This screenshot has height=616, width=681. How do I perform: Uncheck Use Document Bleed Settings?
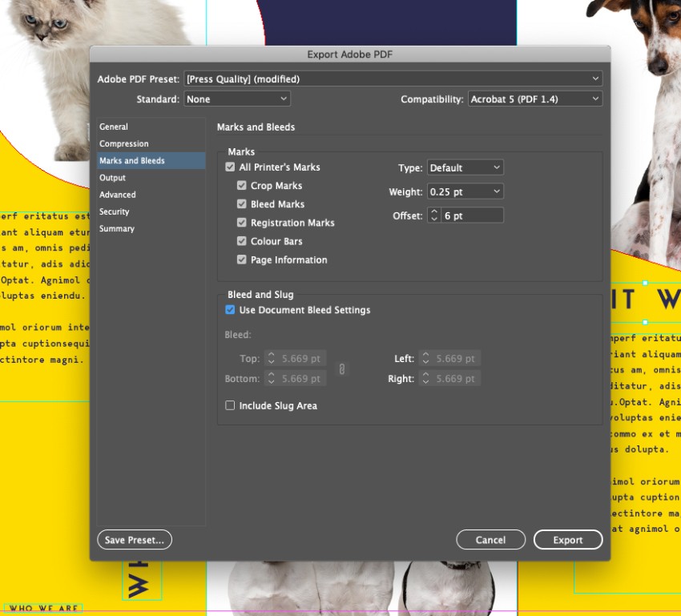[230, 309]
